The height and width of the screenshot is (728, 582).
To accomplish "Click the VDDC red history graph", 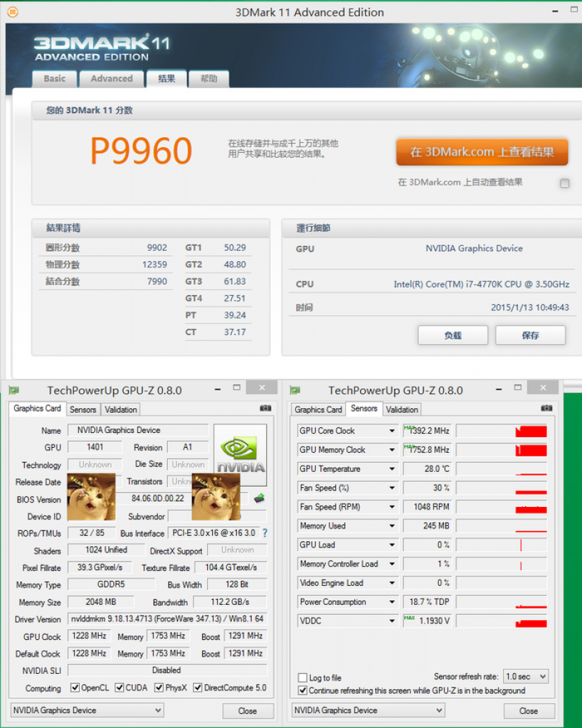I will 502,621.
